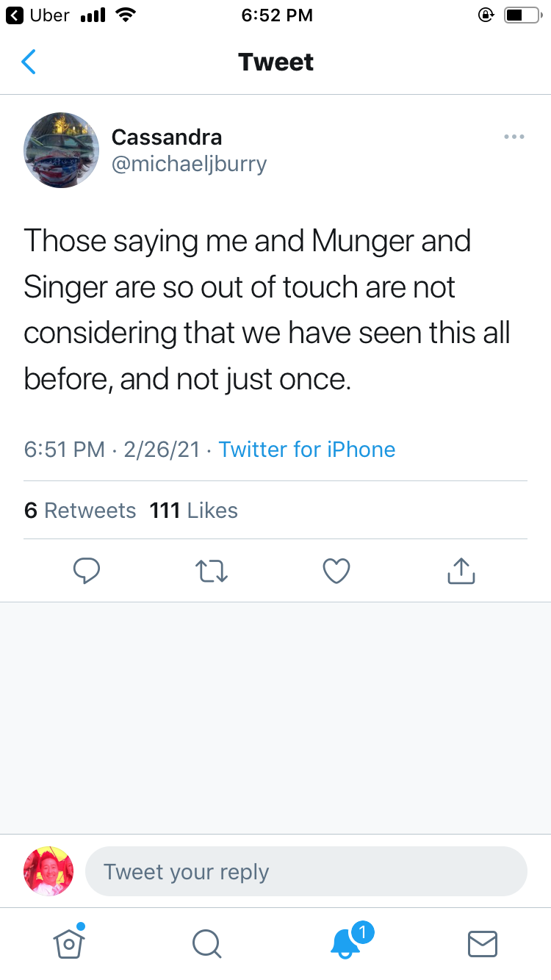Open Cassandra's profile picture
This screenshot has height=980, width=551.
click(x=62, y=150)
